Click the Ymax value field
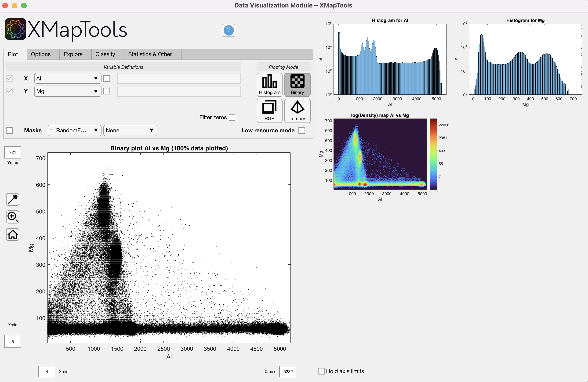The width and height of the screenshot is (588, 382). tap(13, 152)
